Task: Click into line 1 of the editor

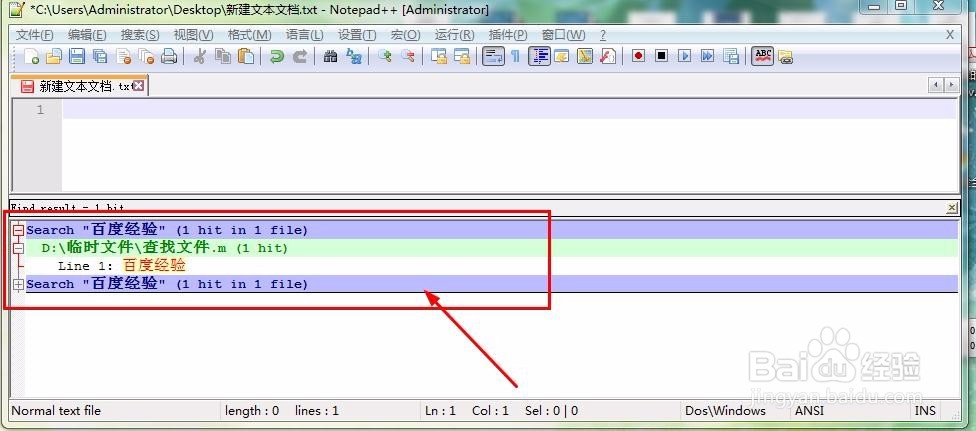Action: pyautogui.click(x=509, y=110)
